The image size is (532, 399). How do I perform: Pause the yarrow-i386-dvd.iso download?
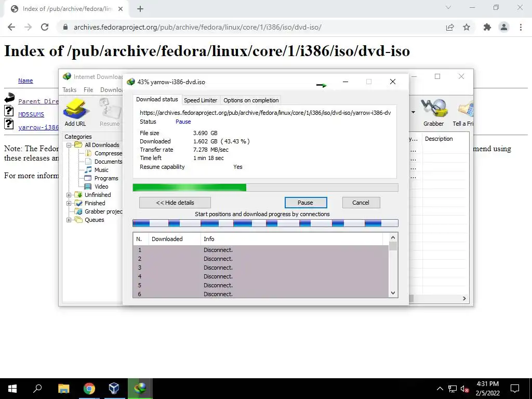305,203
